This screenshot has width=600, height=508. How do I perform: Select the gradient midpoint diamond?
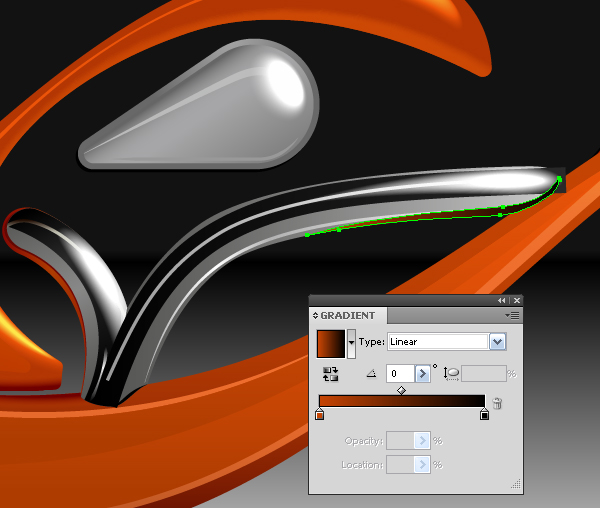tap(401, 391)
